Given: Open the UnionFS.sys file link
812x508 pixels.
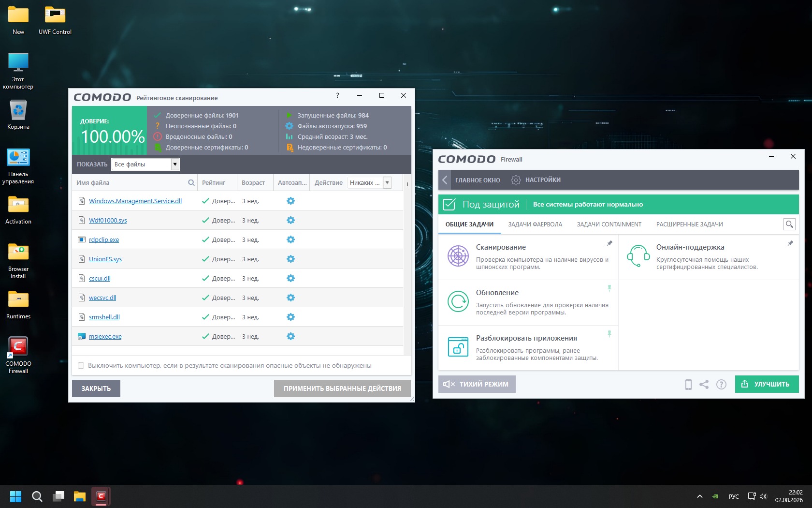Looking at the screenshot, I should point(105,259).
